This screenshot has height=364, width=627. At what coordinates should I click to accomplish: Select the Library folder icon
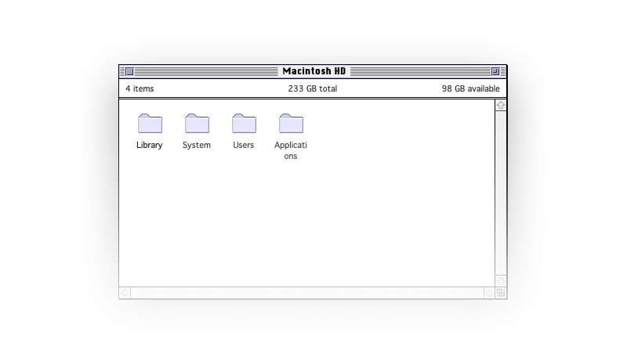pos(150,124)
